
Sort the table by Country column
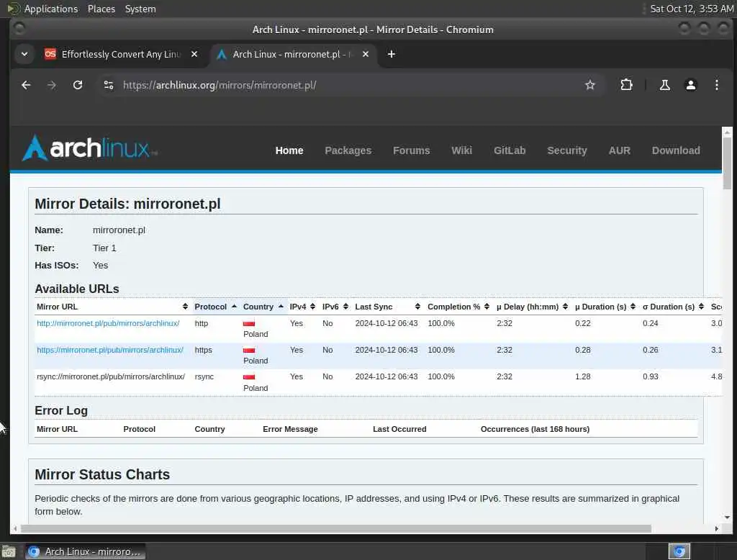pyautogui.click(x=263, y=307)
